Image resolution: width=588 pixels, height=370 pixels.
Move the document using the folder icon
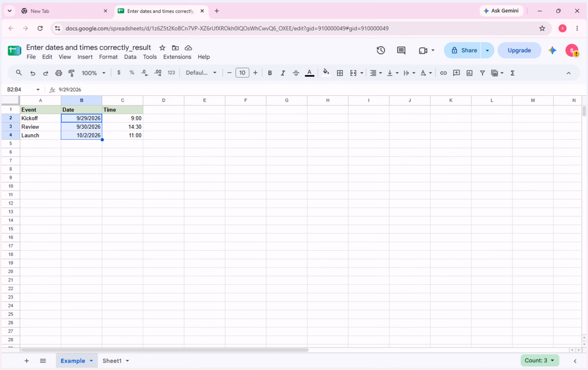(175, 48)
